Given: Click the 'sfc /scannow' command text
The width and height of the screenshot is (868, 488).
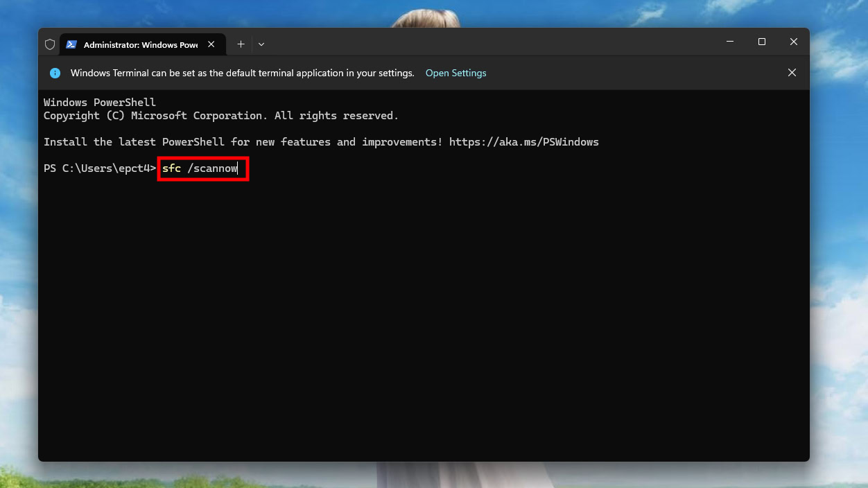Looking at the screenshot, I should pos(200,168).
